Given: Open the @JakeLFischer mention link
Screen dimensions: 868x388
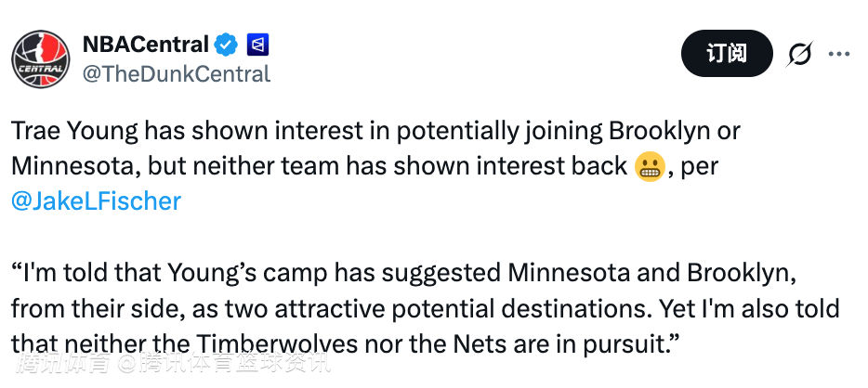Looking at the screenshot, I should coord(96,200).
